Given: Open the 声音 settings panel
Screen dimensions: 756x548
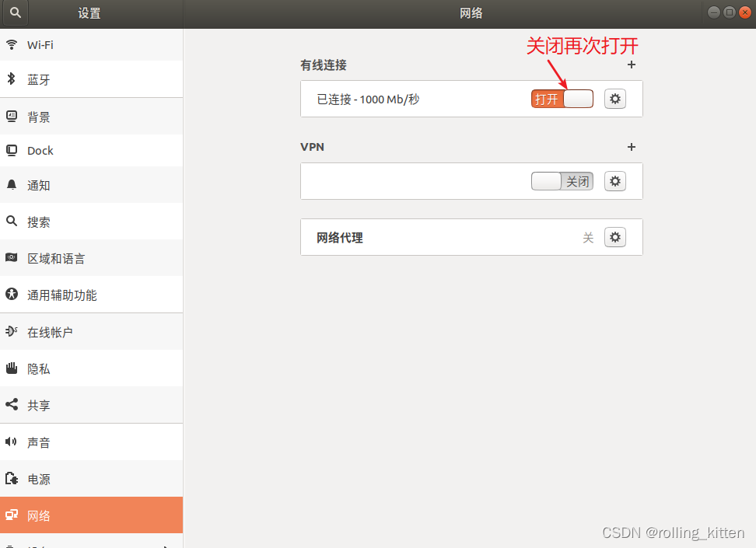Looking at the screenshot, I should tap(91, 442).
